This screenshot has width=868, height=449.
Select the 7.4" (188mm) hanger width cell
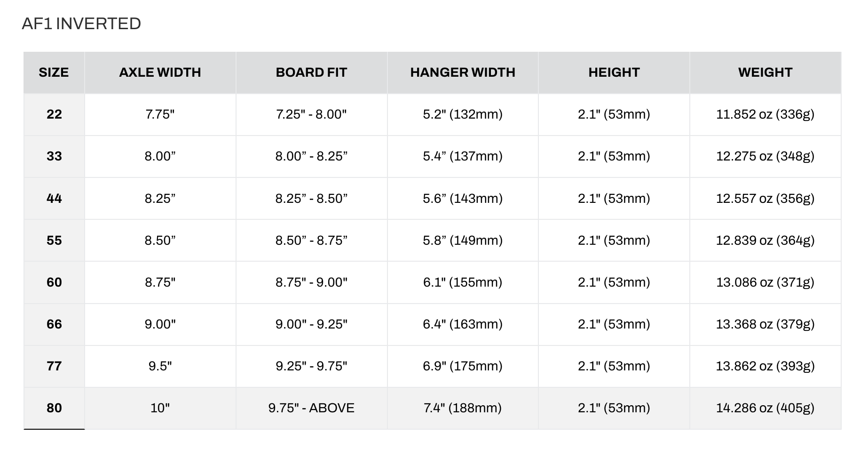(x=463, y=408)
